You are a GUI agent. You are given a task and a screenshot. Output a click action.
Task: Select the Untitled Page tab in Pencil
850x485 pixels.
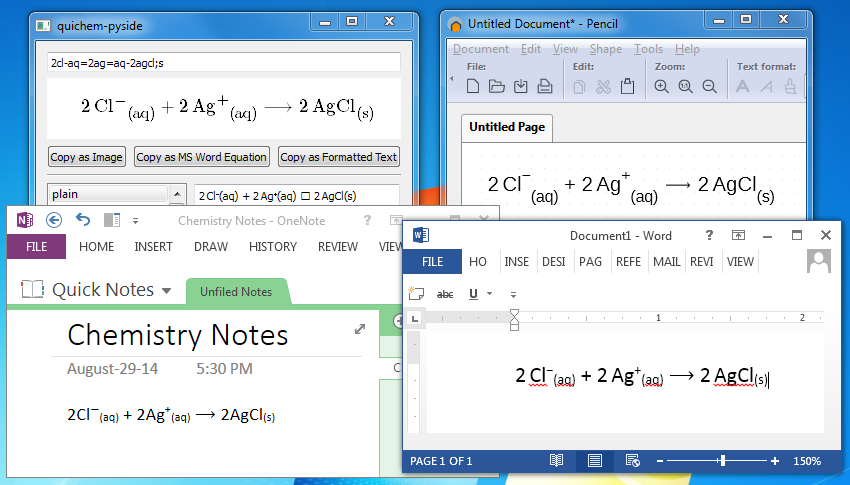tap(507, 127)
